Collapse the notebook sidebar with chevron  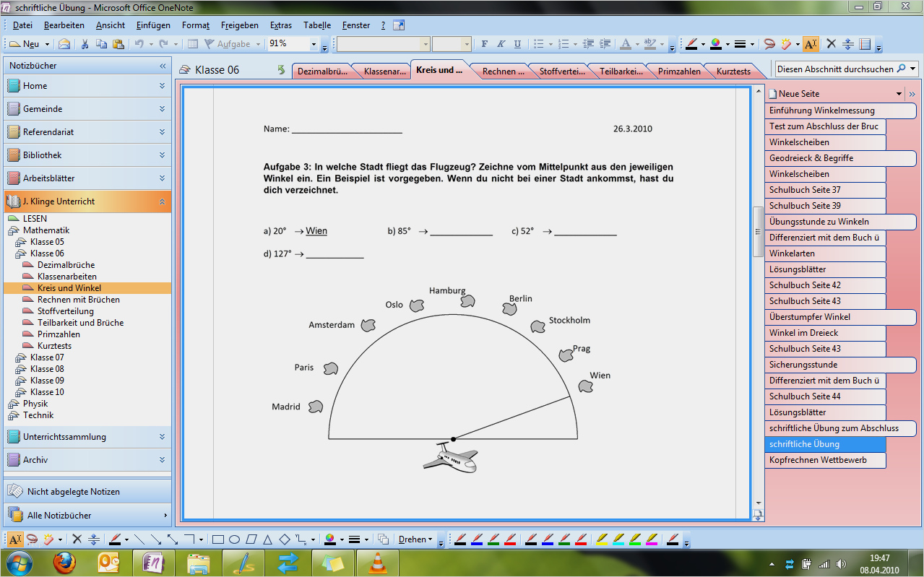pos(162,65)
